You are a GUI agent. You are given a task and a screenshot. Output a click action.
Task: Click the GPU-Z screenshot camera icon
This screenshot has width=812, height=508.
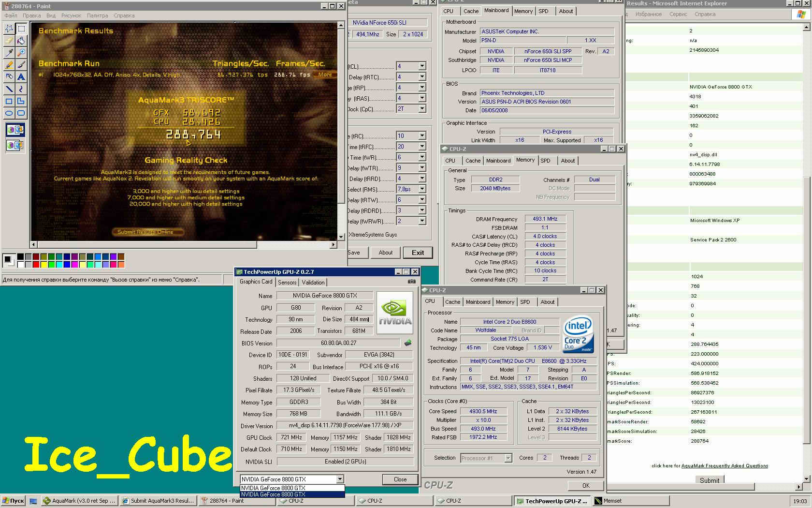[411, 282]
